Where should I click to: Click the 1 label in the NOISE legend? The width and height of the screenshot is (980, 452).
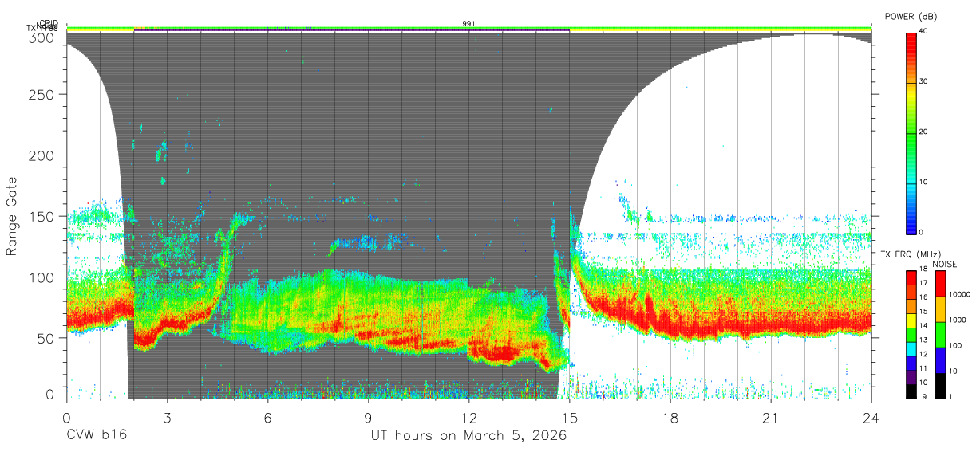pos(949,396)
